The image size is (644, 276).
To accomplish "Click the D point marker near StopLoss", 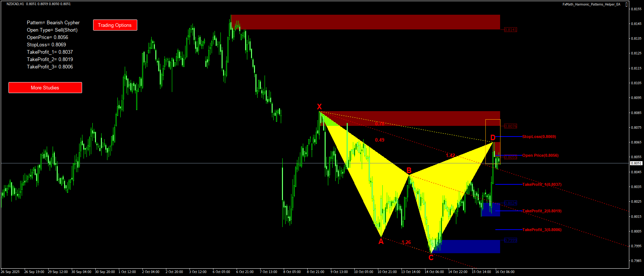I will click(493, 138).
